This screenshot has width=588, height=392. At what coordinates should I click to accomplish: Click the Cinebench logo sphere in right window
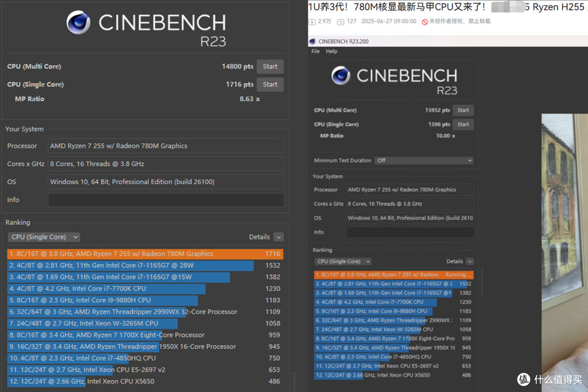click(341, 75)
